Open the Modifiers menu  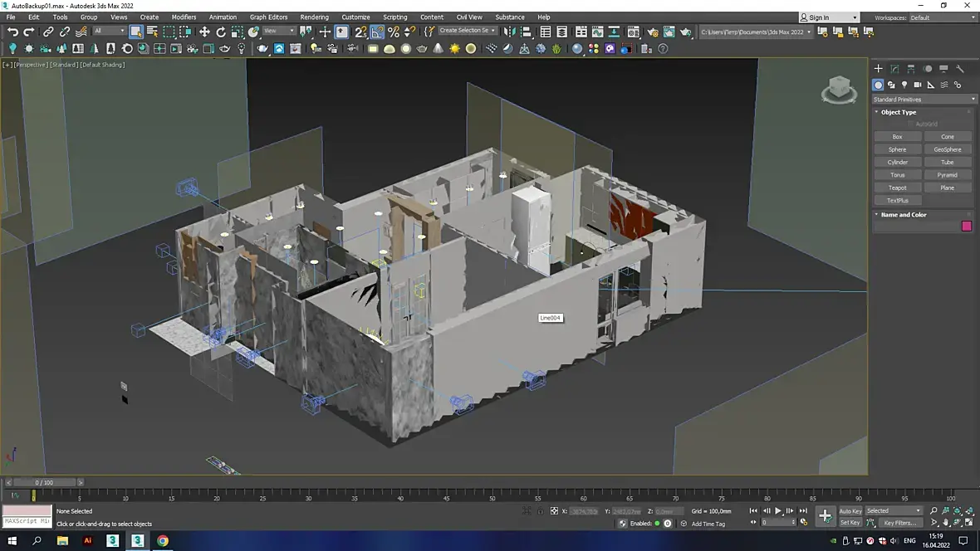tap(184, 17)
